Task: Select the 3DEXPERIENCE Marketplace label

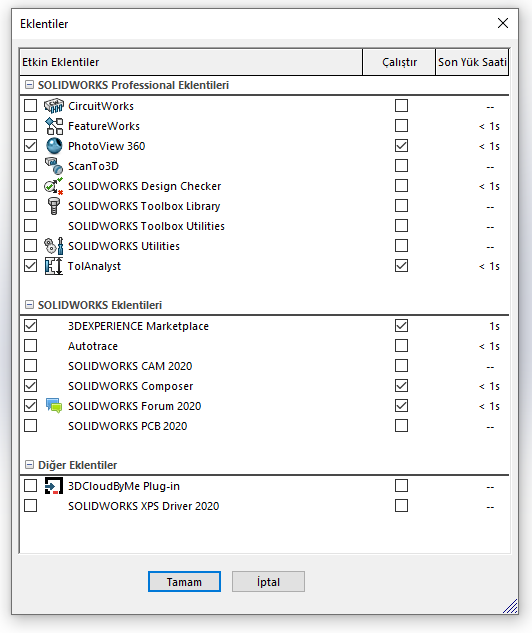Action: (138, 326)
